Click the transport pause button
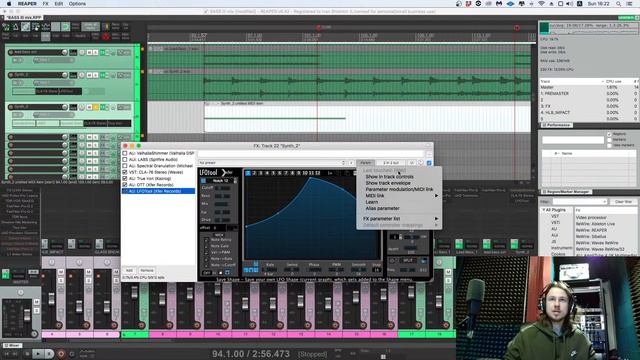 (x=49, y=353)
